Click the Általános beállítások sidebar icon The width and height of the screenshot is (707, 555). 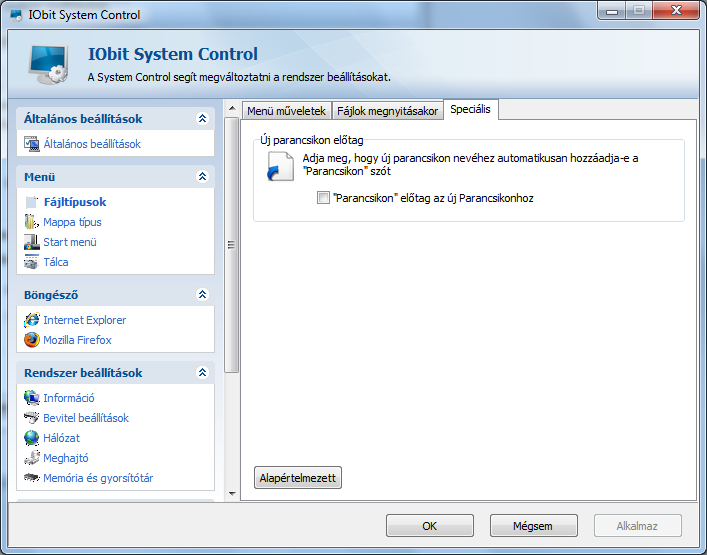(x=32, y=144)
